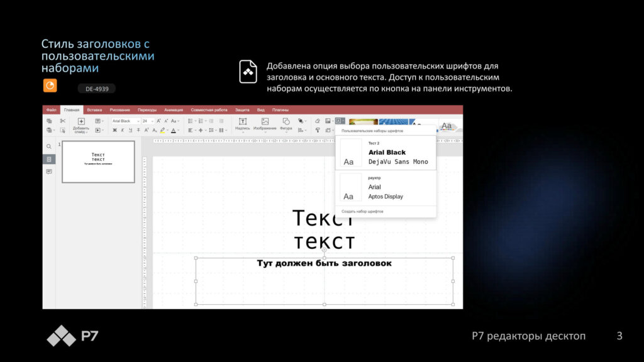Viewport: 644px width, 362px height.
Task: Toggle italic formatting (К)
Action: tap(123, 130)
